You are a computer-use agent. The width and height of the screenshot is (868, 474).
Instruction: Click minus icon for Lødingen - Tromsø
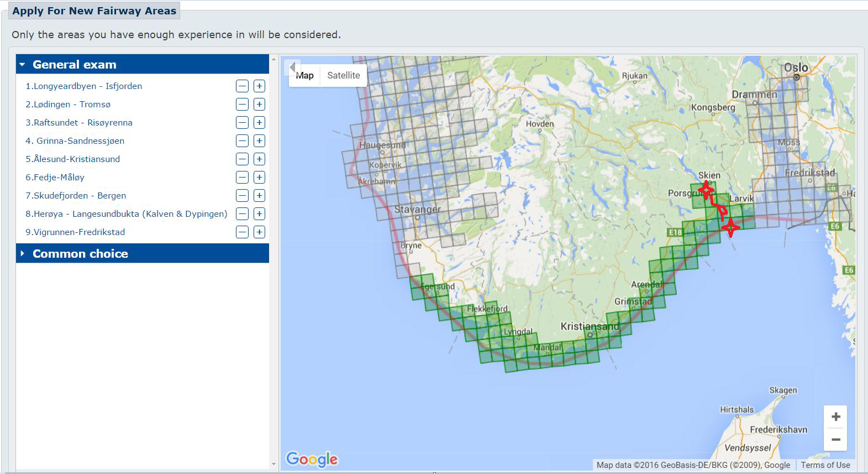242,105
